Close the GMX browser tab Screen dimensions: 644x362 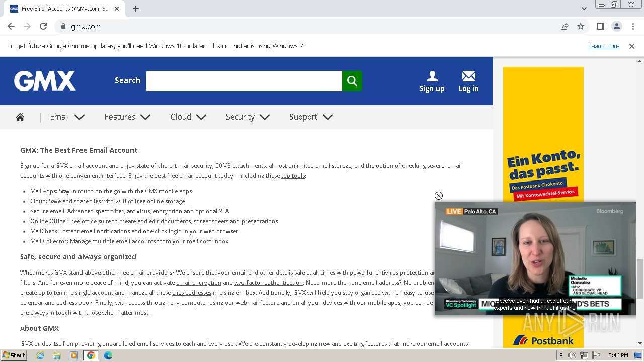117,9
